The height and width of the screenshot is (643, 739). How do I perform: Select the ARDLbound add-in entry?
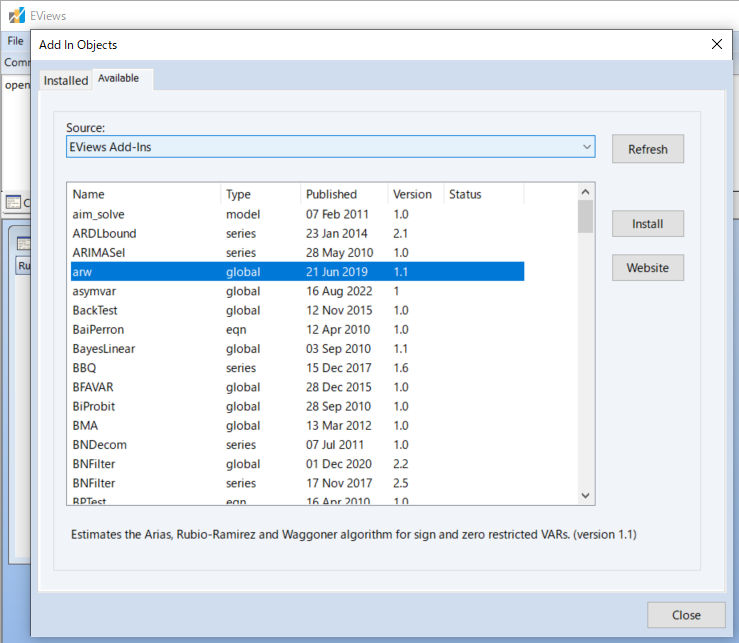coord(104,233)
